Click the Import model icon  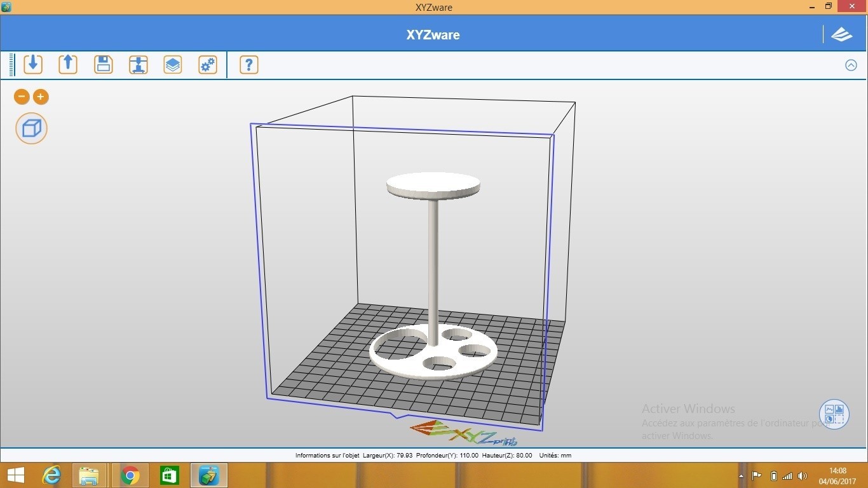click(33, 64)
